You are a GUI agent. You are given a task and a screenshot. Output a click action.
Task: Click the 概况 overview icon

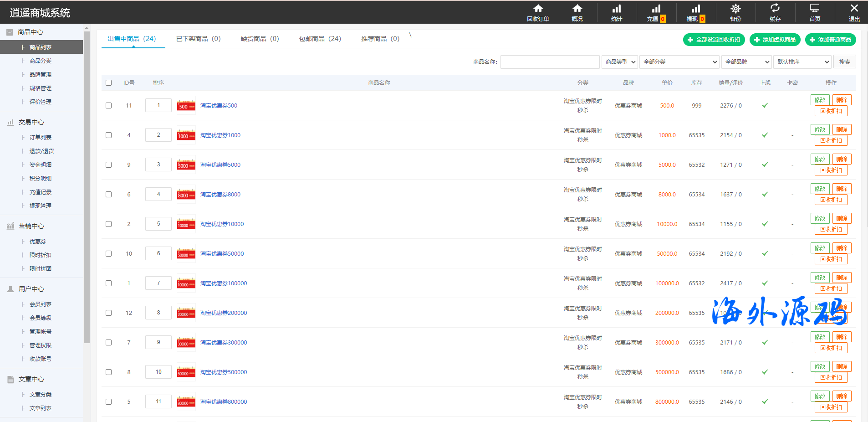[577, 9]
